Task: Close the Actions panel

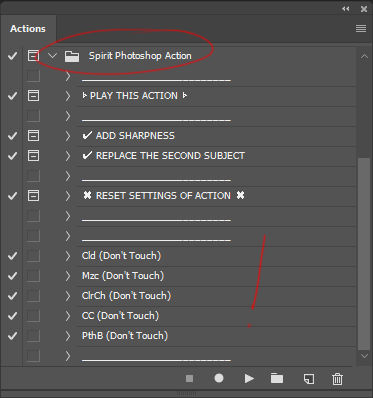Action: pyautogui.click(x=364, y=9)
